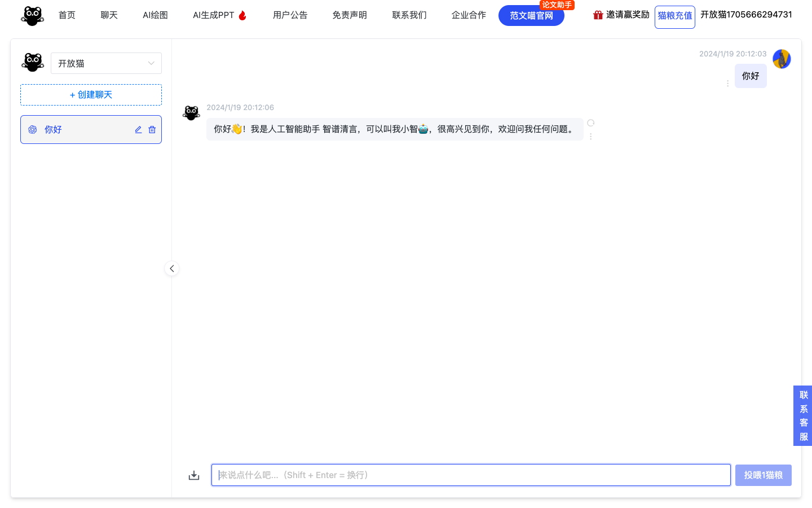812x508 pixels.
Task: Open the three-dot menu on the AI message
Action: coord(590,136)
